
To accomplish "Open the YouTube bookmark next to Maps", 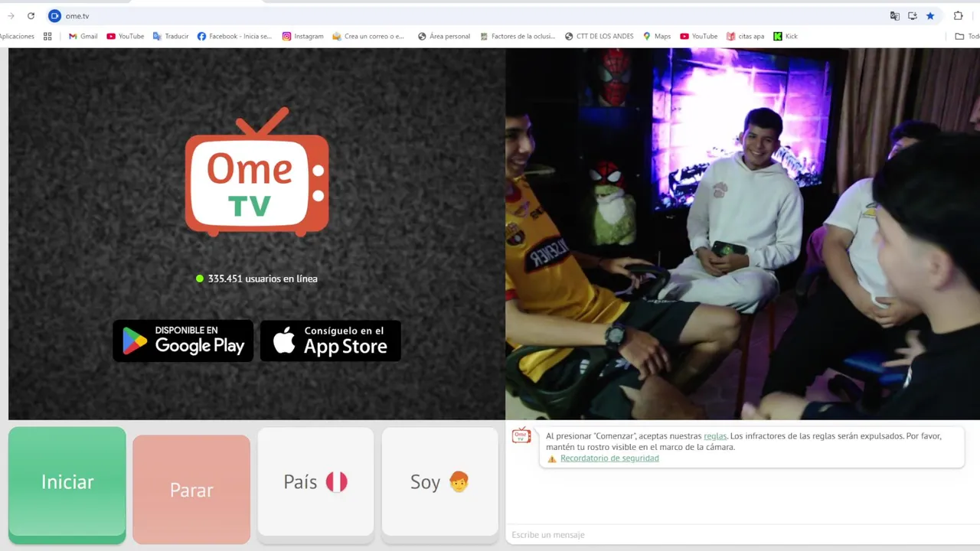I will tap(699, 36).
